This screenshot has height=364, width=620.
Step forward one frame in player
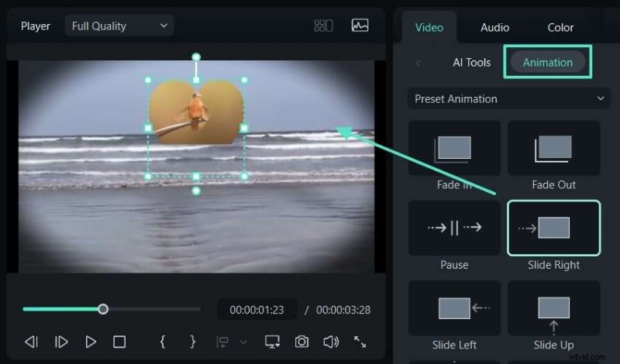pyautogui.click(x=61, y=342)
